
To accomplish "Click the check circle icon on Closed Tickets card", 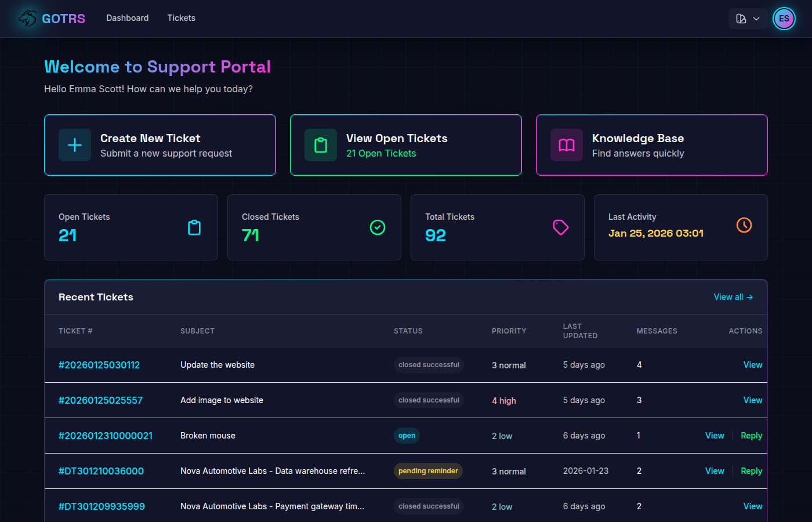I will [377, 227].
